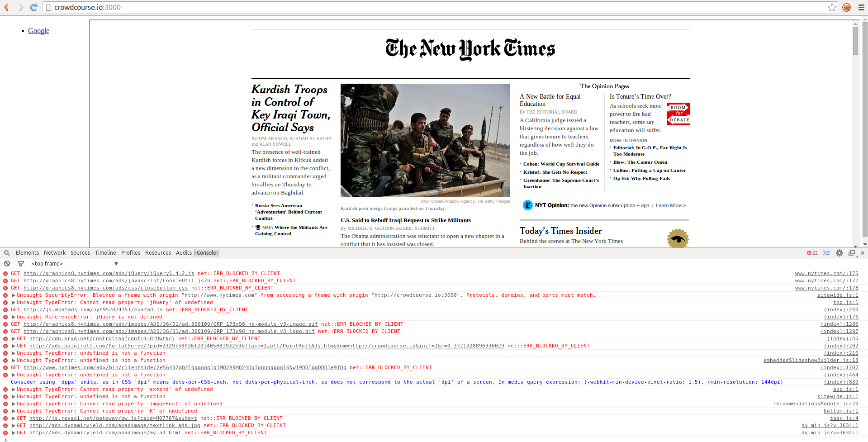
Task: Open the moatad.js URL in console
Action: [x=93, y=309]
